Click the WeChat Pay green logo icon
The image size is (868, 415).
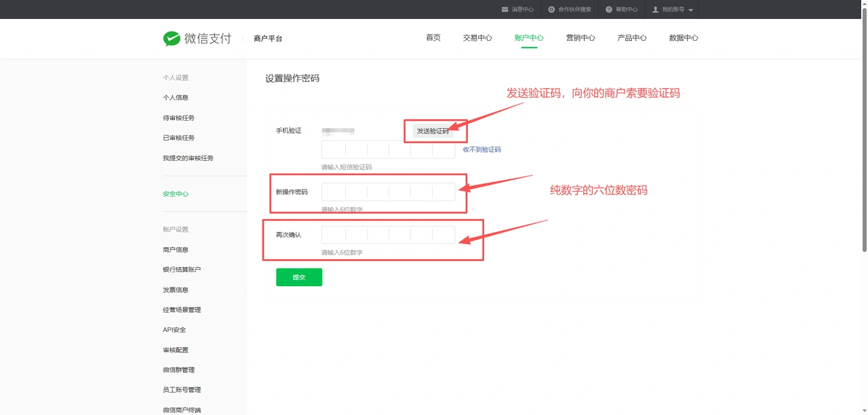172,39
